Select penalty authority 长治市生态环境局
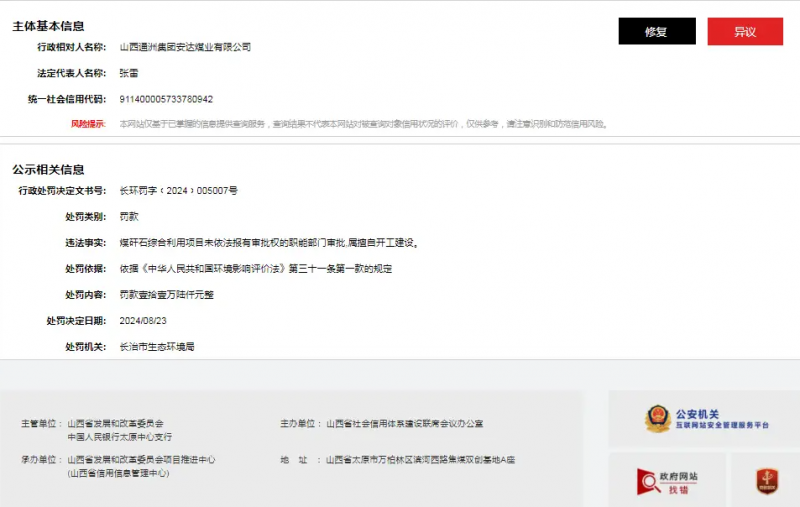This screenshot has height=507, width=800. (157, 347)
